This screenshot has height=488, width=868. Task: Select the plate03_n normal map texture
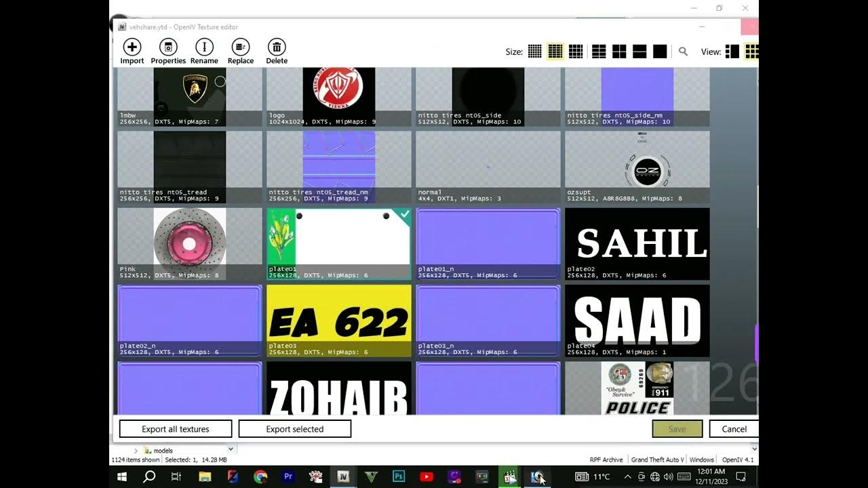click(x=488, y=321)
